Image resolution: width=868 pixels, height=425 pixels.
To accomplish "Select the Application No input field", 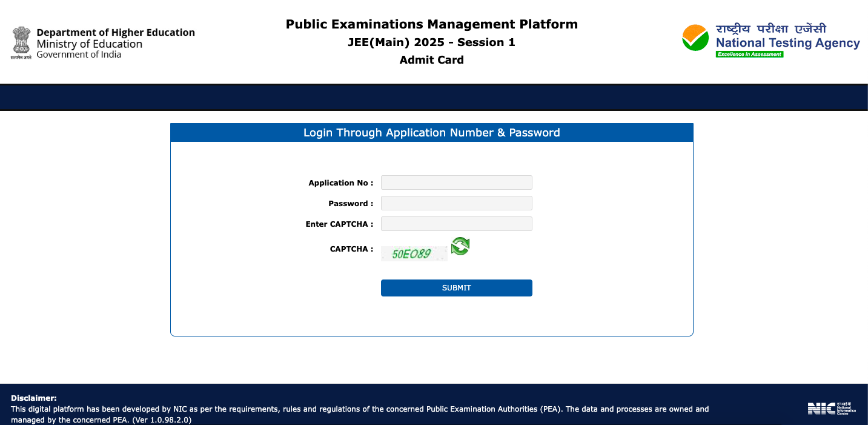I will tap(456, 182).
